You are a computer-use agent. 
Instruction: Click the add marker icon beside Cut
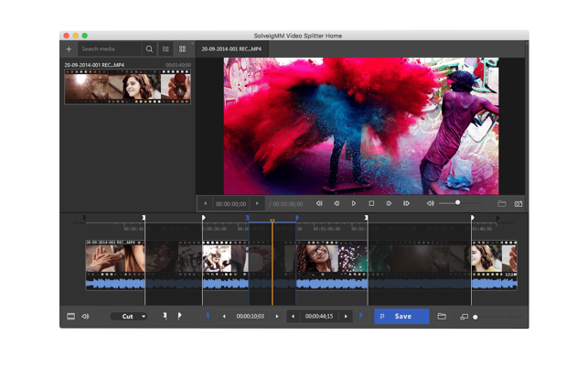(x=165, y=317)
